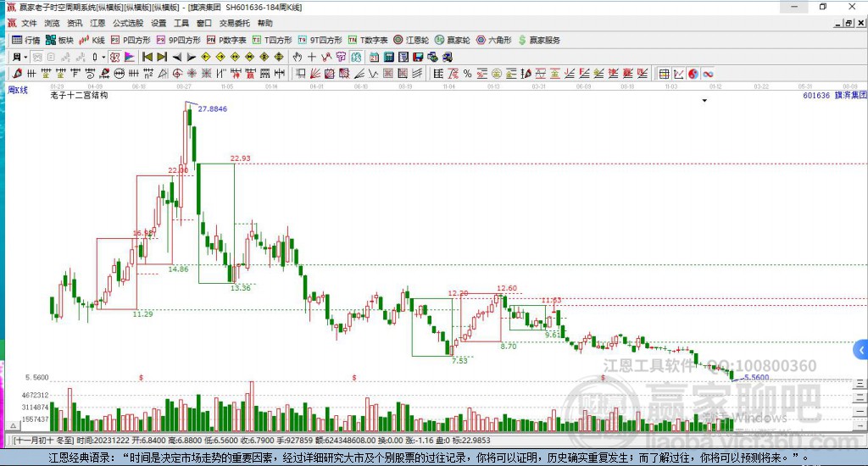
Task: Open the T四方形 tool
Action: pos(272,40)
